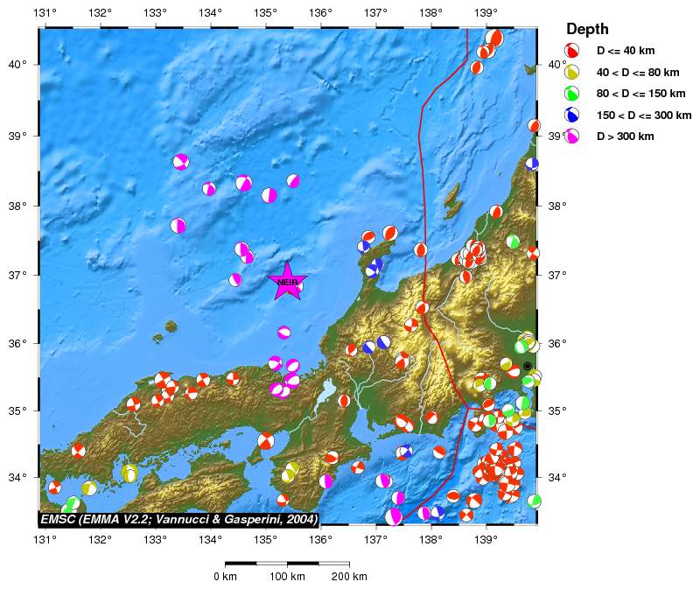Click the green beachball legend icon
Screen dimensions: 700x589
pos(572,93)
